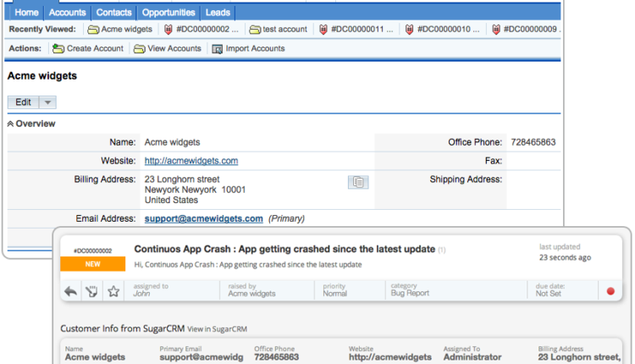The image size is (635, 364).
Task: Switch to the Contacts tab
Action: (x=113, y=13)
